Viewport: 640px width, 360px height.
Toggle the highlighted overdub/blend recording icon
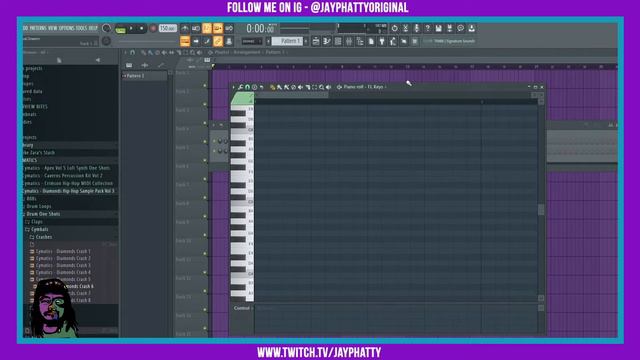point(218,28)
